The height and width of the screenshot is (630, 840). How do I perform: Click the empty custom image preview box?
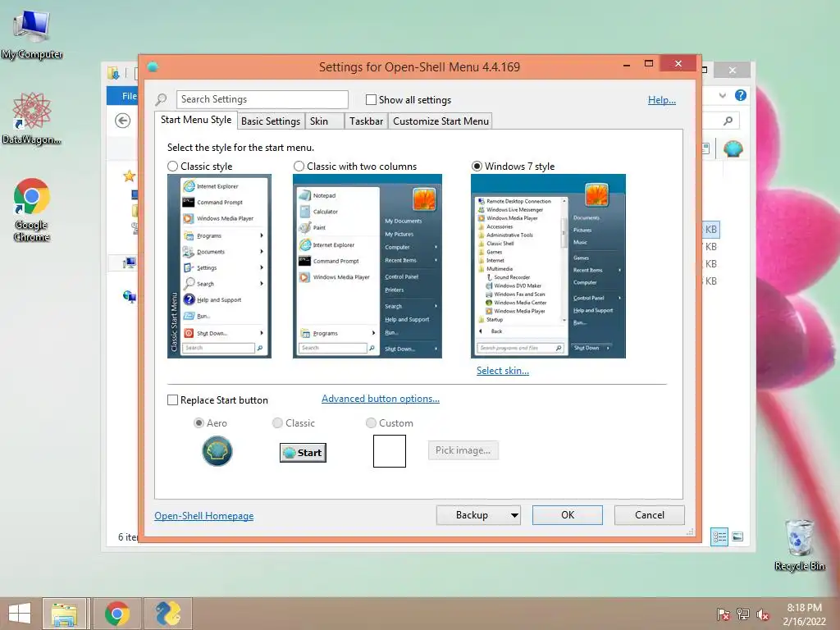point(390,451)
